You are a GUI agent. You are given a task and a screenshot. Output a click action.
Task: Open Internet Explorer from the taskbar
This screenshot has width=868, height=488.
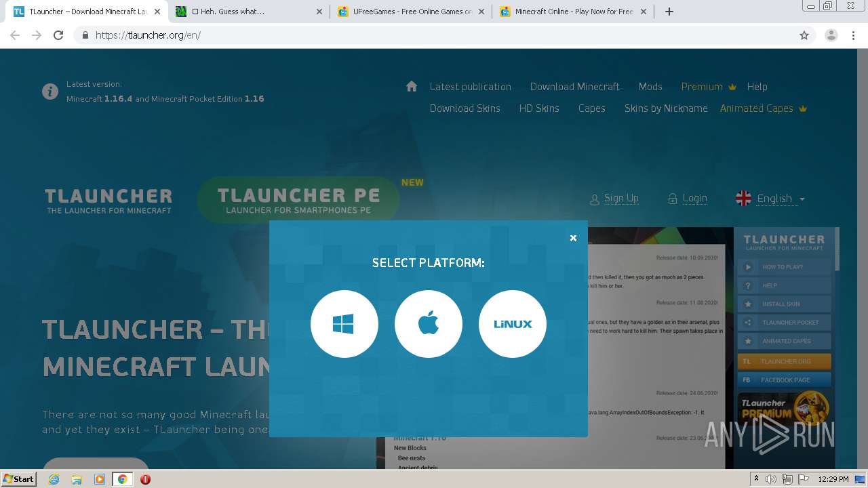(54, 479)
